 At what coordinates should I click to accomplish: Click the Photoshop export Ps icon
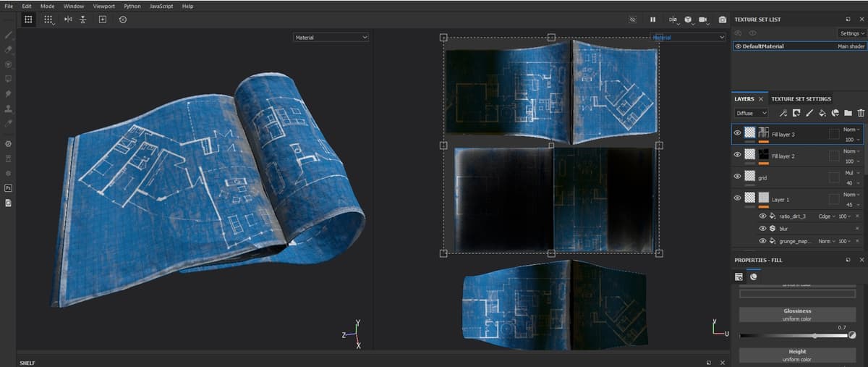click(x=9, y=188)
